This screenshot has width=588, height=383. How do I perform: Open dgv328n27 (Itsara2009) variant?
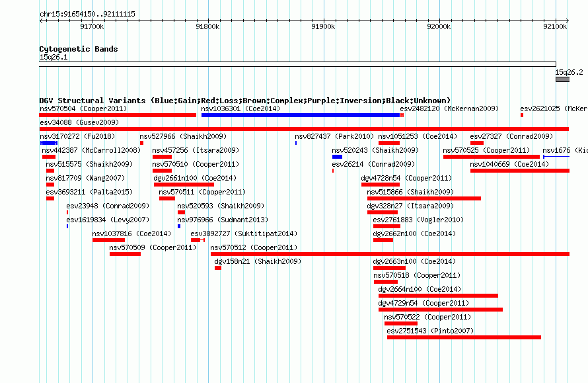click(x=411, y=206)
